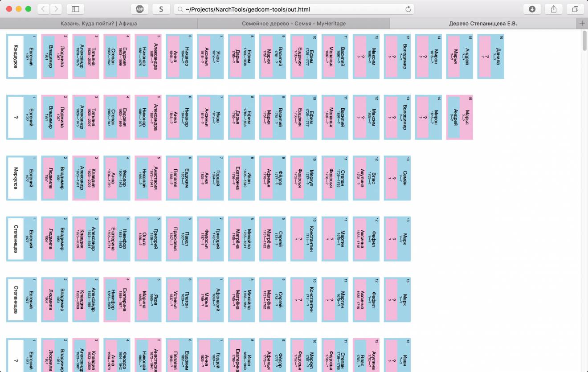Screen dimensions: 588x372
Task: Click Максим card 12 in Кондауров row
Action: pyautogui.click(x=366, y=57)
